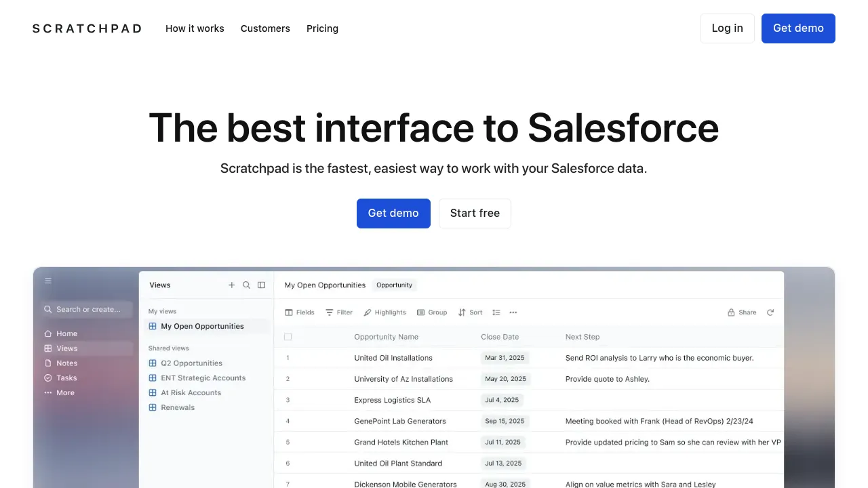This screenshot has width=868, height=488.
Task: Open ENT Strategic Accounts view
Action: pos(197,378)
